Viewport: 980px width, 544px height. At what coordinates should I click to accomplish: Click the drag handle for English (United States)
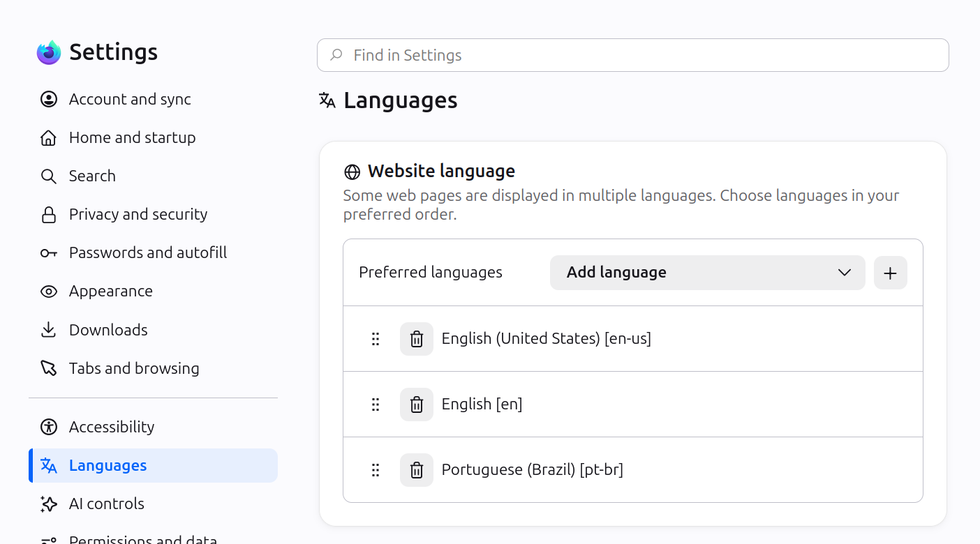(376, 339)
